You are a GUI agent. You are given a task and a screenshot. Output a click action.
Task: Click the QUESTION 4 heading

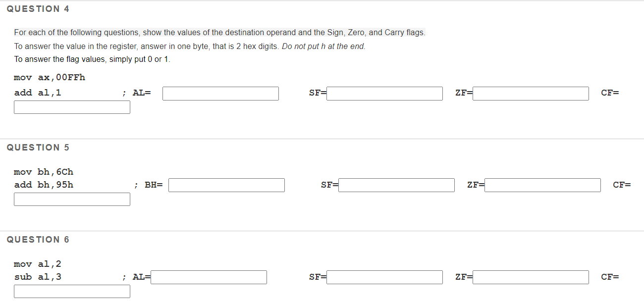37,8
